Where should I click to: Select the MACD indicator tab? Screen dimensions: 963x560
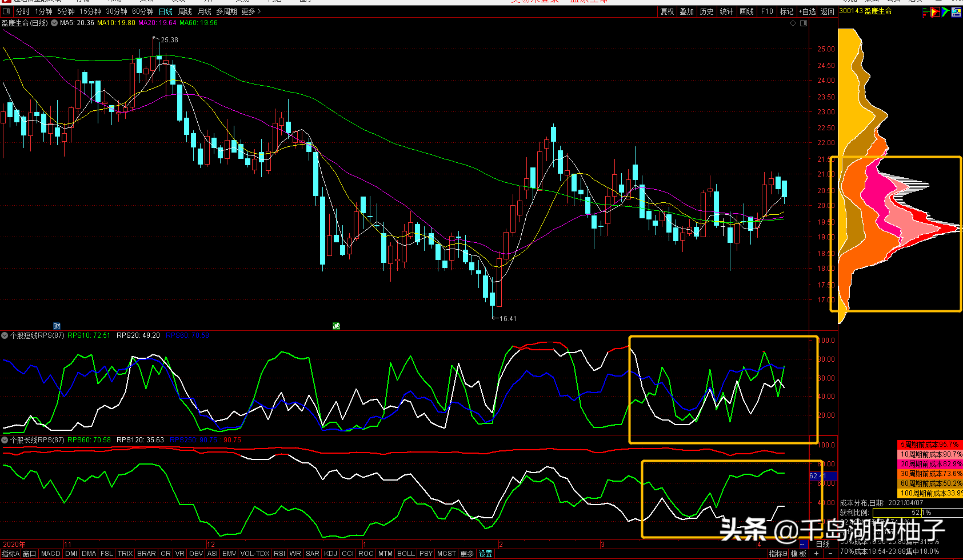pos(50,554)
